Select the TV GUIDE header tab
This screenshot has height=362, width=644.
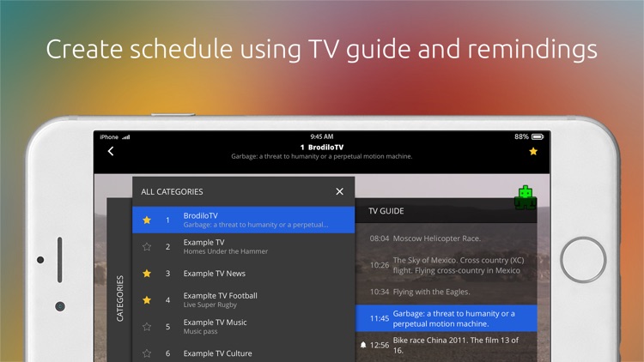click(x=386, y=211)
